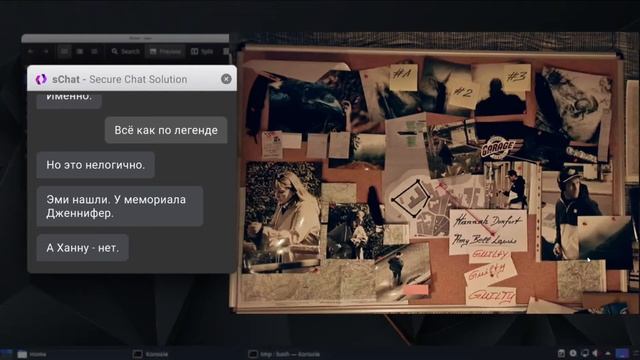Switch to the second Konsole window taskbar entry
640x360 pixels.
(x=284, y=354)
